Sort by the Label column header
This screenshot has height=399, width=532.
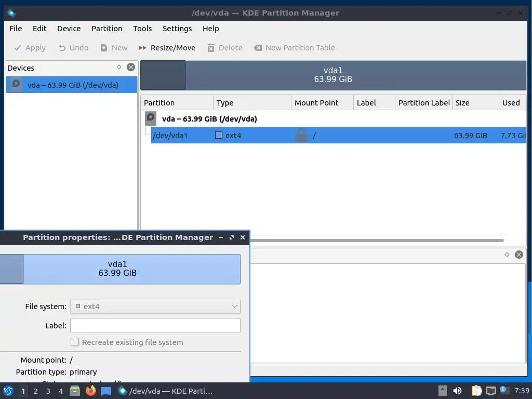(374, 103)
